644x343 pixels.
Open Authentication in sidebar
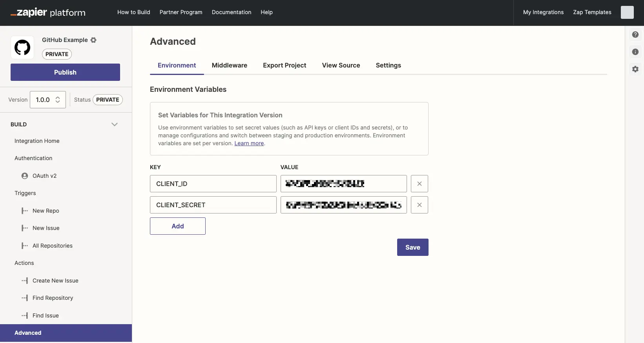point(33,158)
